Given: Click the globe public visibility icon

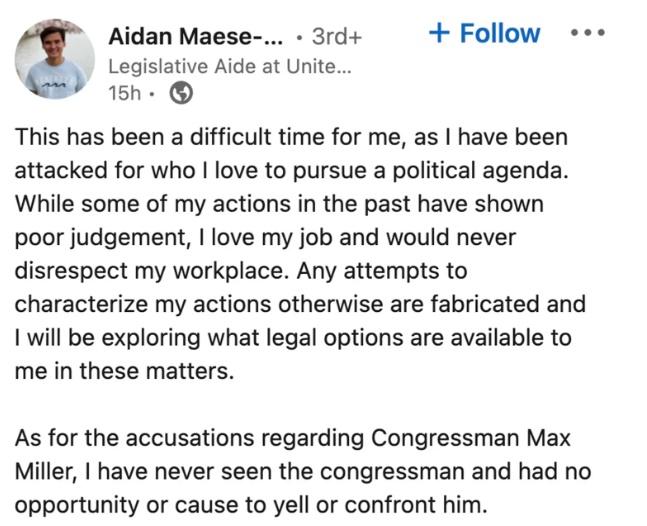Looking at the screenshot, I should point(182,93).
